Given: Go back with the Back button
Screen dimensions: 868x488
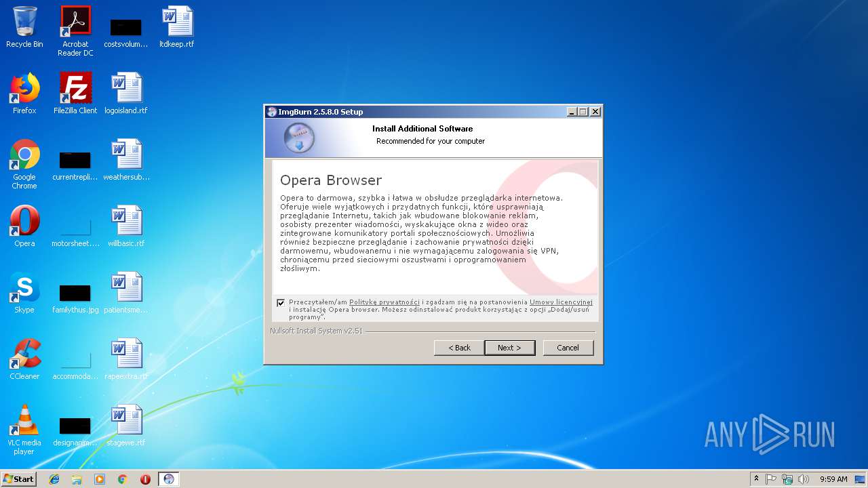Looking at the screenshot, I should click(x=459, y=348).
